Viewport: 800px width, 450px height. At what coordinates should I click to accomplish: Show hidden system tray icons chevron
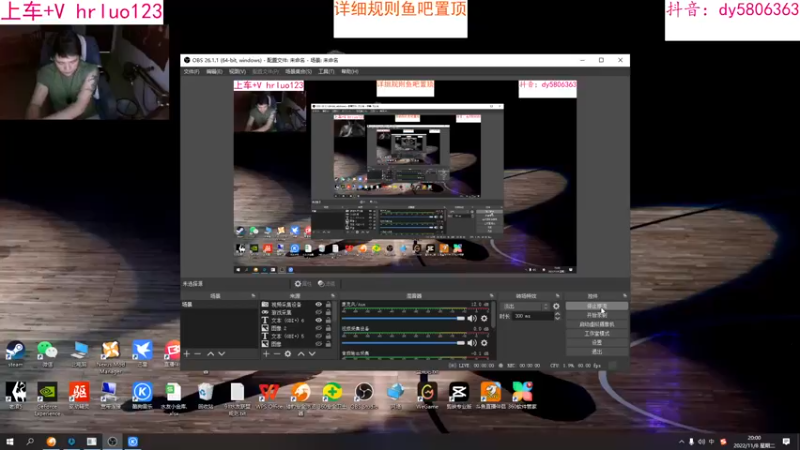(x=682, y=442)
